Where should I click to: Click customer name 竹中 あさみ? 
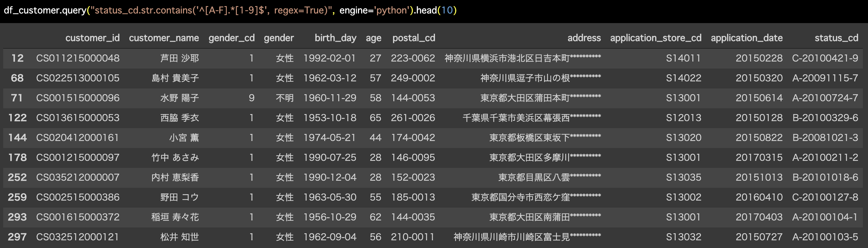(175, 158)
